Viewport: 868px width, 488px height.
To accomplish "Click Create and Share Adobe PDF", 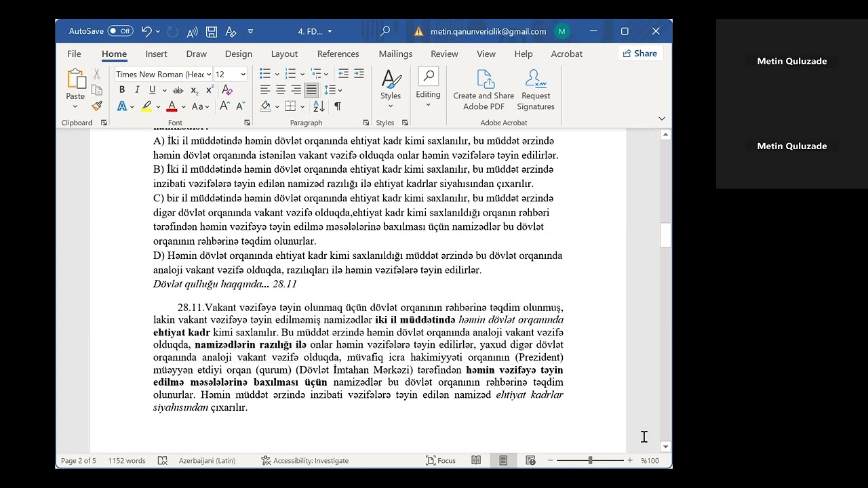I will pos(484,89).
